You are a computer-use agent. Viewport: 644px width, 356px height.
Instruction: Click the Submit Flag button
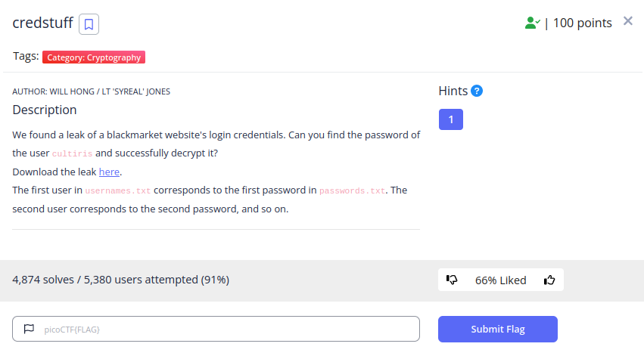pos(497,329)
